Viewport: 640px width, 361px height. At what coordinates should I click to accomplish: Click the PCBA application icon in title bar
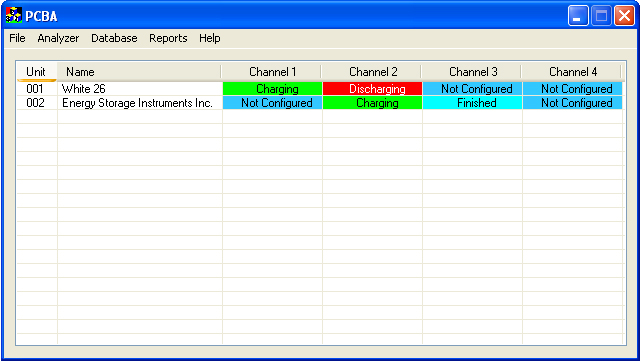[x=13, y=16]
